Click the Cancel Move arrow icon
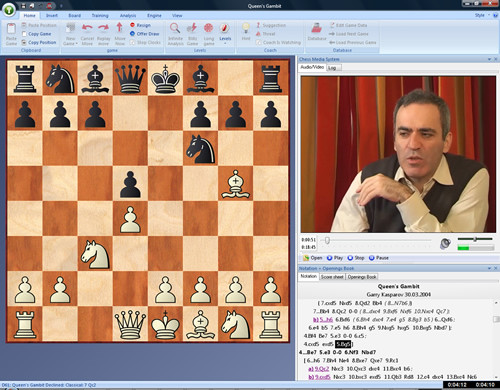 (x=87, y=28)
